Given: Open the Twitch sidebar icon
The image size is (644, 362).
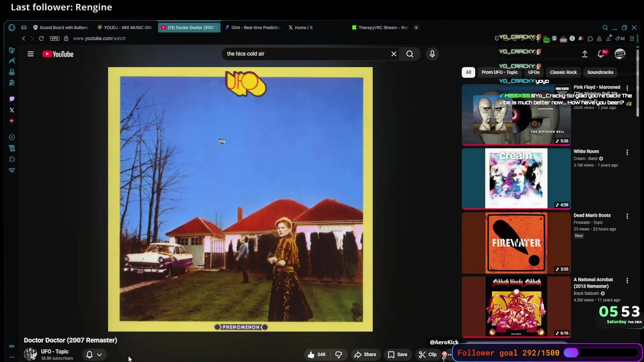Looking at the screenshot, I should coord(12,99).
